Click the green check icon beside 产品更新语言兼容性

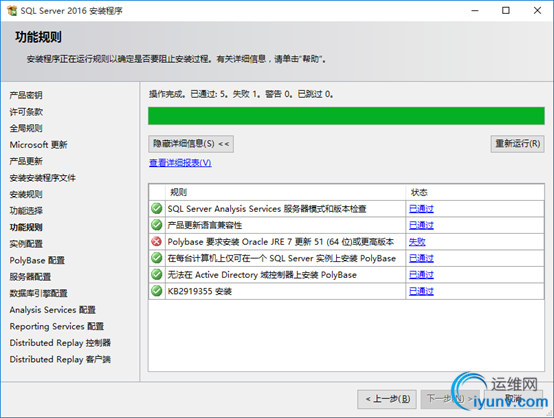tap(157, 225)
